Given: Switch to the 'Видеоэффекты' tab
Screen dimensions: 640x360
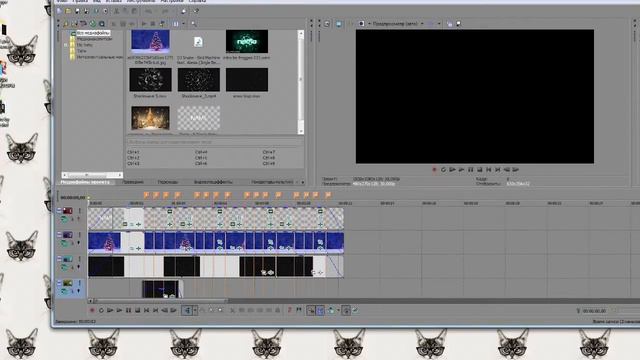Looking at the screenshot, I should pyautogui.click(x=213, y=182).
